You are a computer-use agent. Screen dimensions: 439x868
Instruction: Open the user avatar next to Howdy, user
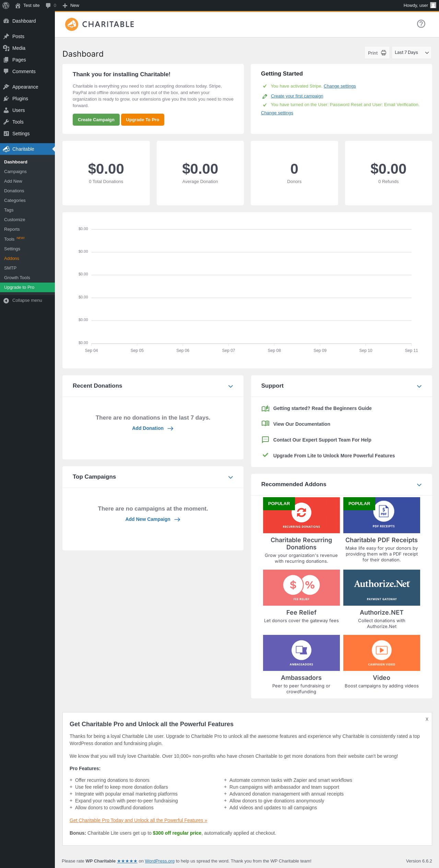tap(433, 5)
